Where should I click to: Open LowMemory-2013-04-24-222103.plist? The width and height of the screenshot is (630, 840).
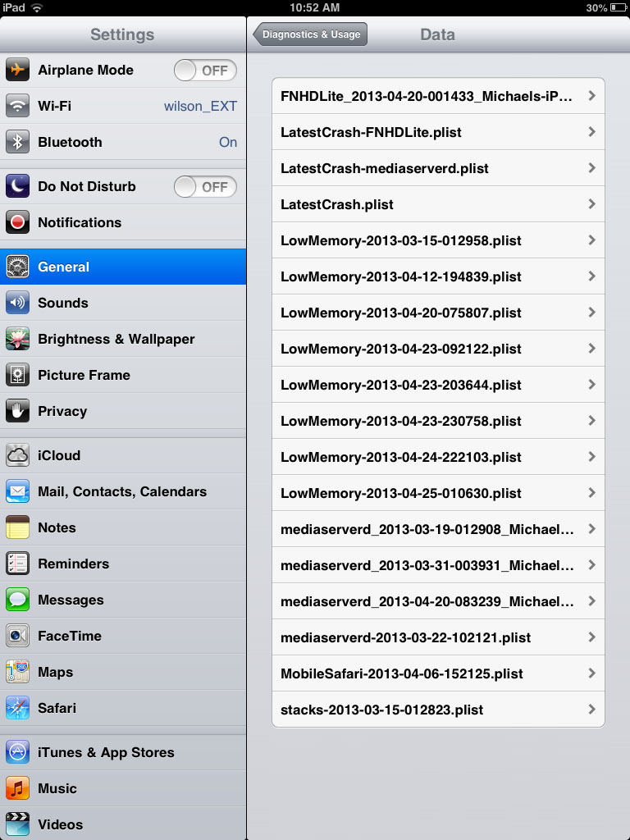click(x=438, y=457)
